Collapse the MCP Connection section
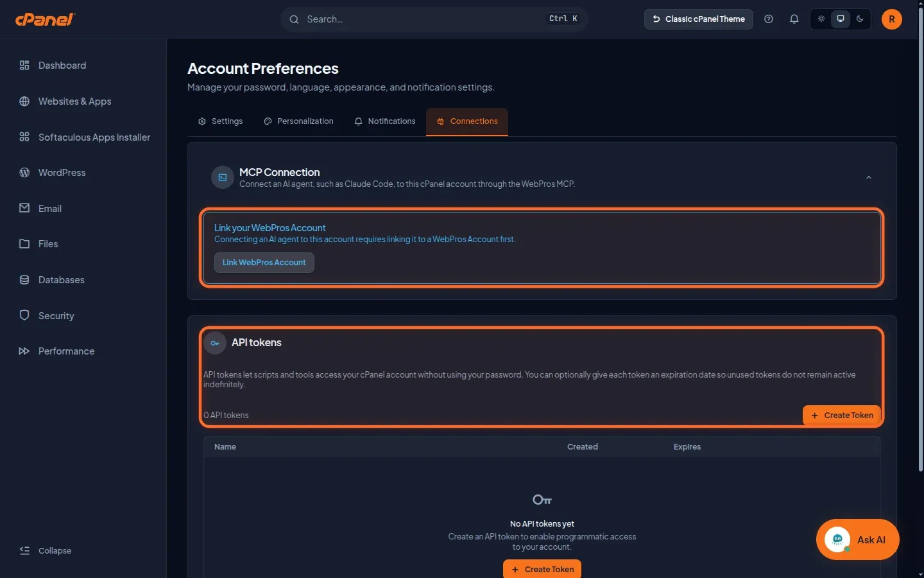The height and width of the screenshot is (578, 924). pyautogui.click(x=869, y=177)
